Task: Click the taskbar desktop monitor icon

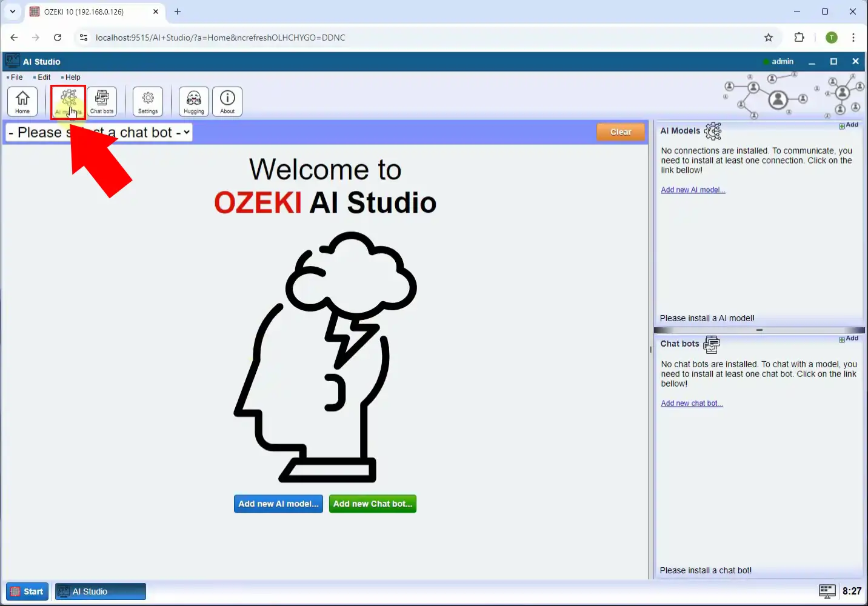Action: click(x=827, y=591)
